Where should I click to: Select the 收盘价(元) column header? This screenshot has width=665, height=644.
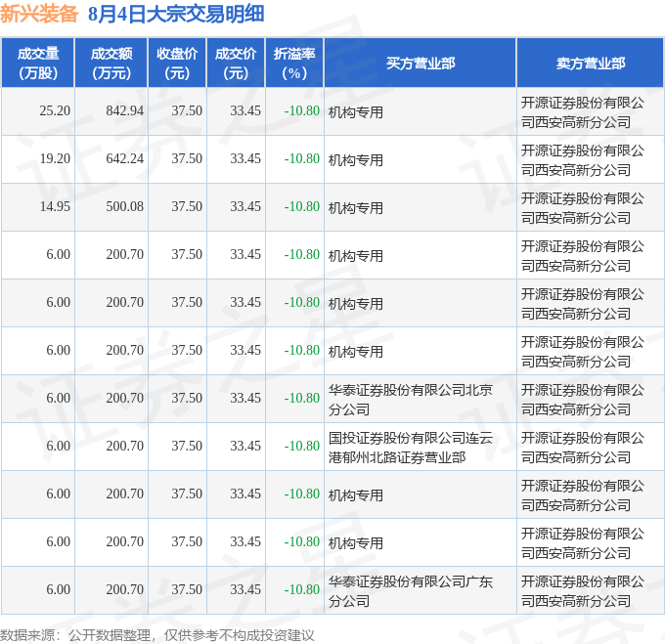pyautogui.click(x=177, y=64)
